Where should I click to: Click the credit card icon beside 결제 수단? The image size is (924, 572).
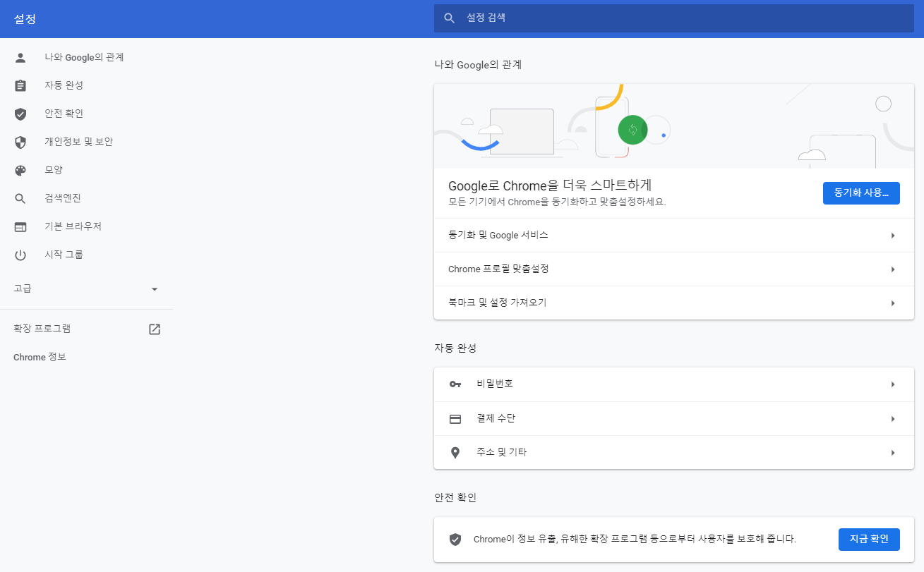point(455,418)
